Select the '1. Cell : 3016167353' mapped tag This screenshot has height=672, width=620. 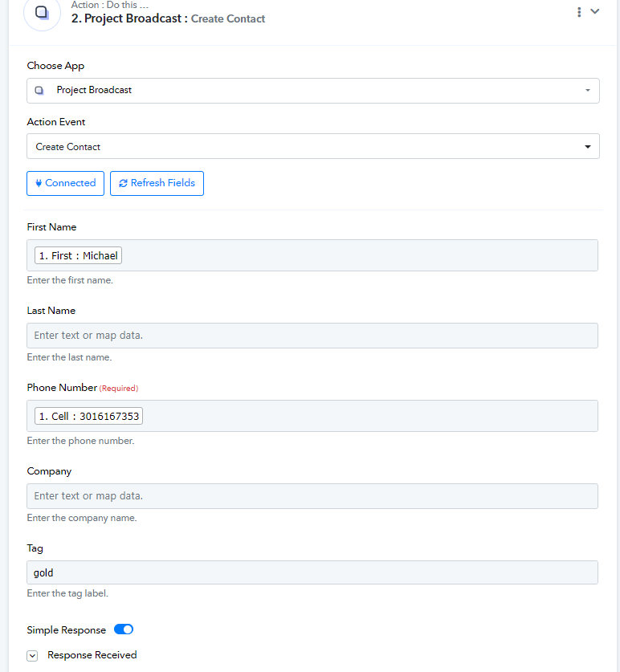point(89,416)
